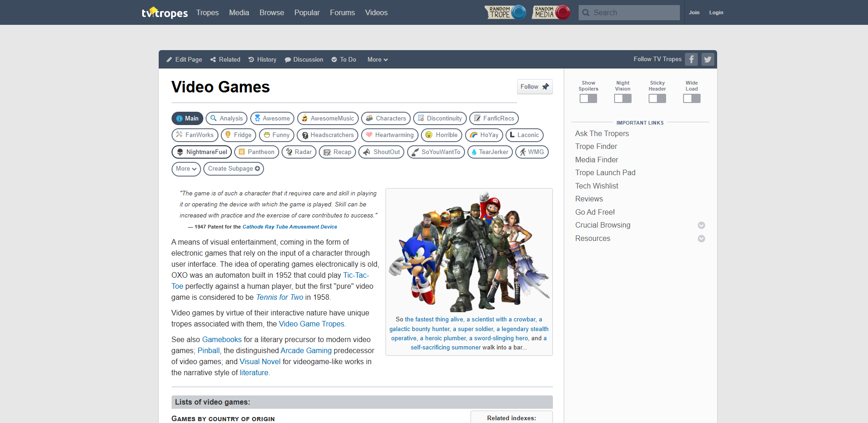Click the Random Trope button
The height and width of the screenshot is (423, 868).
[x=505, y=12]
